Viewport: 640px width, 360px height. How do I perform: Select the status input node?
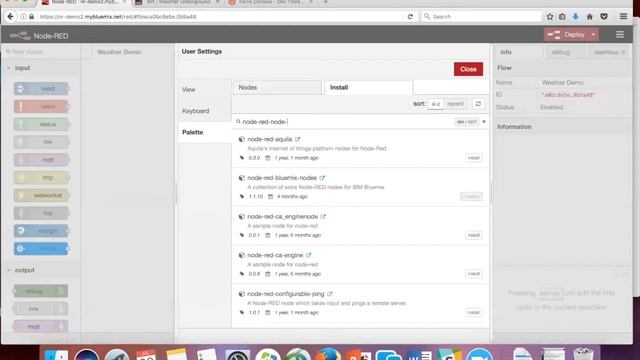[x=41, y=124]
